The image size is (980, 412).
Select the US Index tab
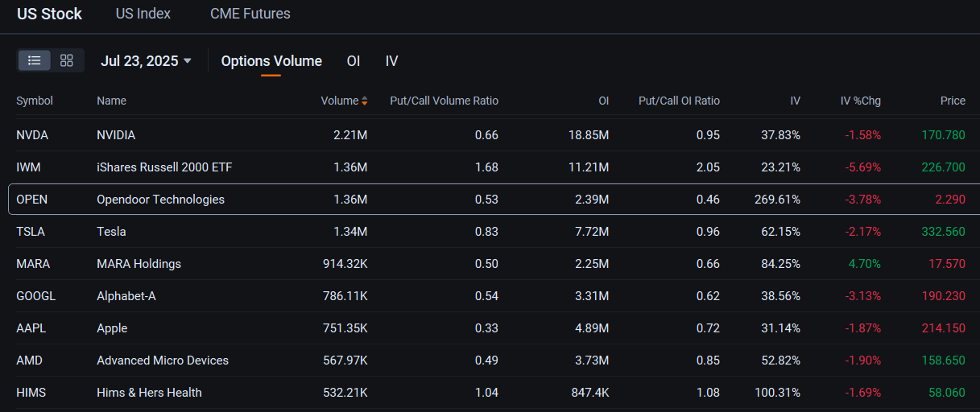coord(143,14)
